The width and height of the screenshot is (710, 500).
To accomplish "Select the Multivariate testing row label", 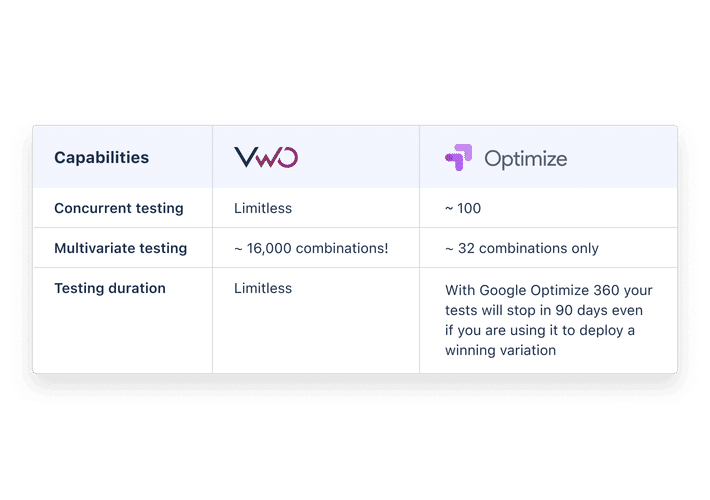I will tap(120, 248).
